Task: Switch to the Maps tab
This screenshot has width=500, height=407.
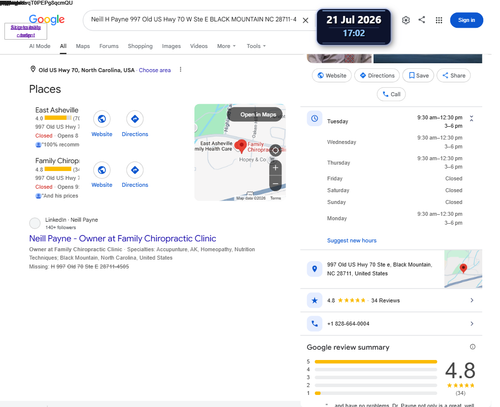Action: pos(83,46)
